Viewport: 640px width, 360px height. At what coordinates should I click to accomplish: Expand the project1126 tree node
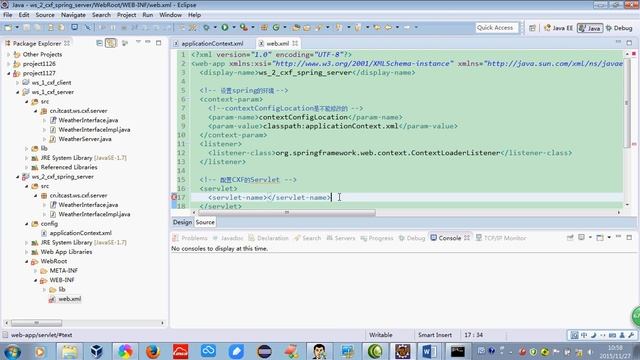point(9,64)
